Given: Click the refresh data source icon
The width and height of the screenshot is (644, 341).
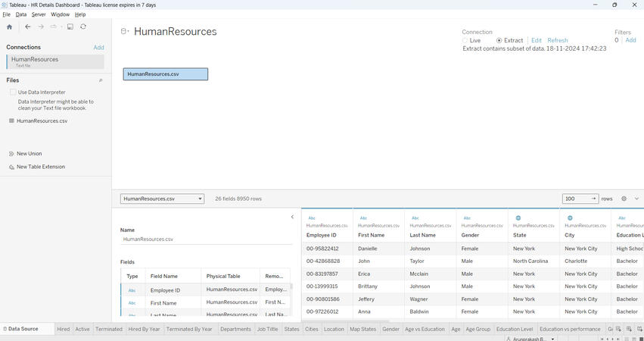Looking at the screenshot, I should (x=83, y=27).
